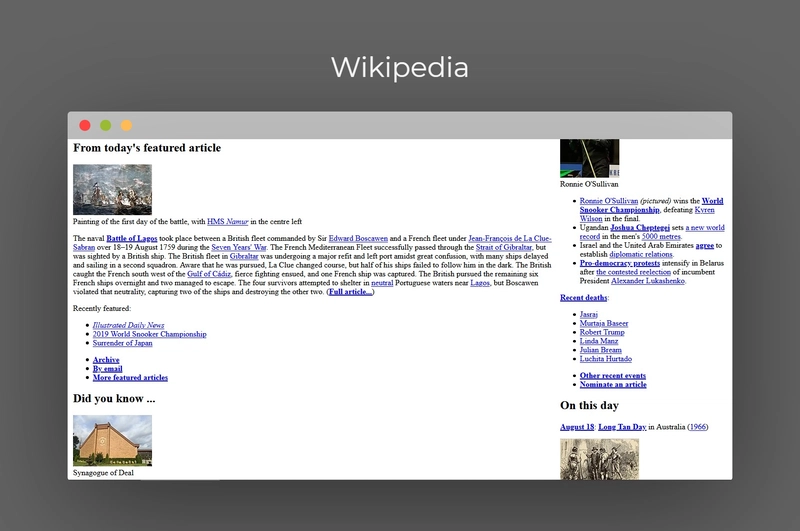Viewport: 800px width, 531px height.
Task: Click the Nominate an article link
Action: [x=613, y=385]
